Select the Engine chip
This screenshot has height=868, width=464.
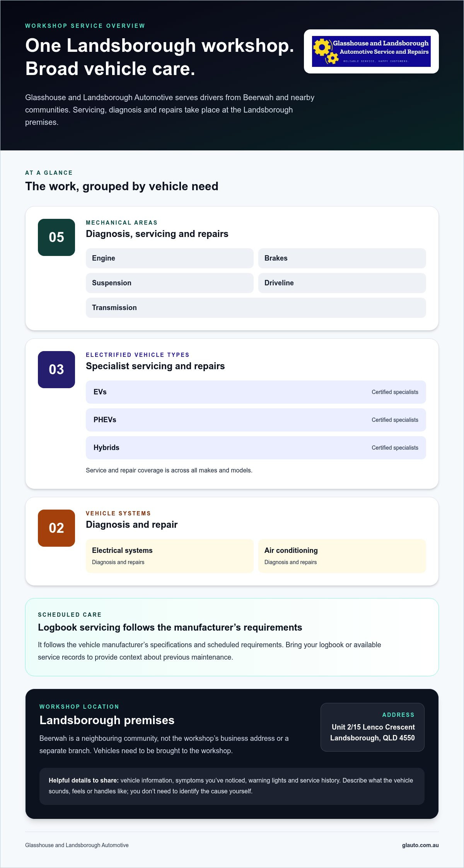170,258
